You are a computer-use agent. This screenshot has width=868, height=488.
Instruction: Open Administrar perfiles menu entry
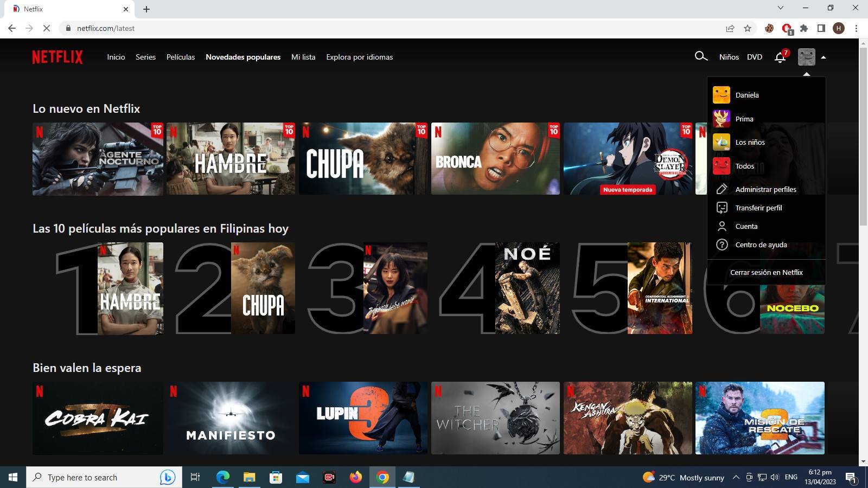tap(765, 189)
